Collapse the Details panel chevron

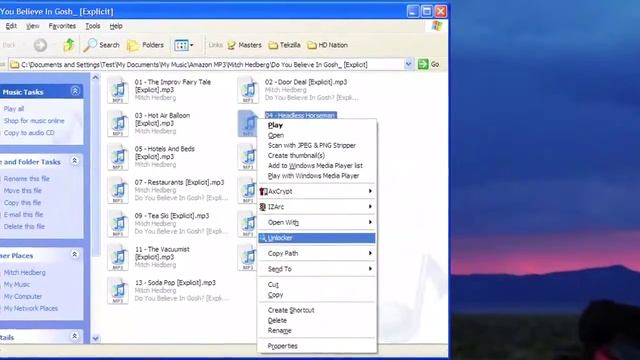click(75, 336)
